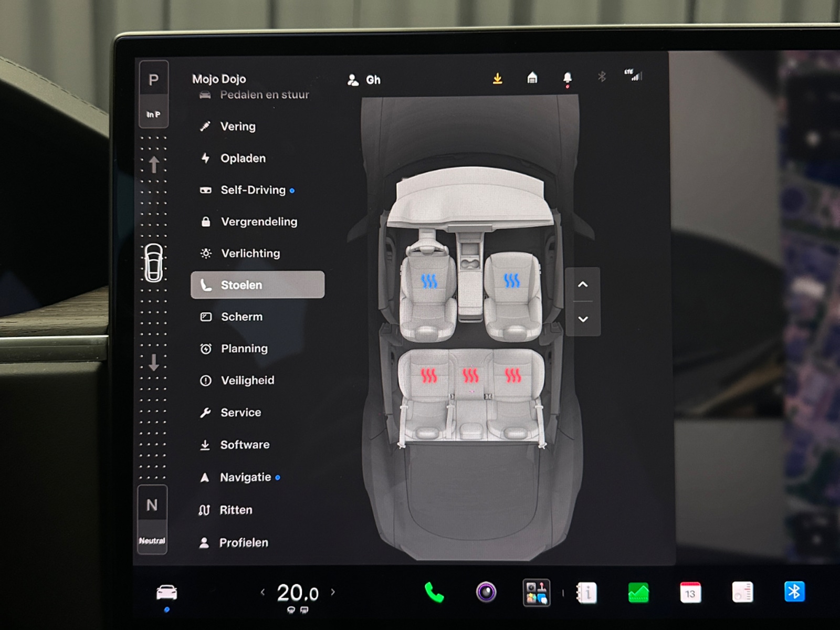Tap the green phone icon
Image resolution: width=840 pixels, height=630 pixels.
click(x=434, y=593)
